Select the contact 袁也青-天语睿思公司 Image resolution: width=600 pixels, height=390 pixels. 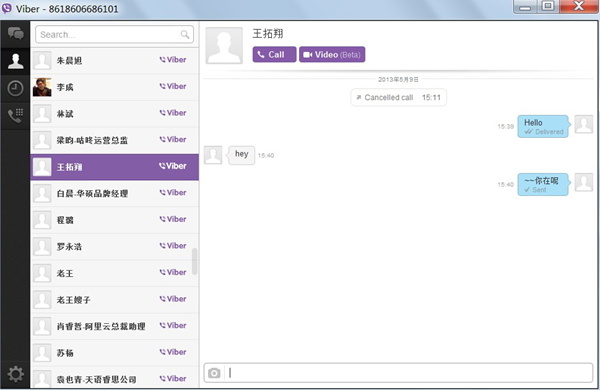pyautogui.click(x=114, y=377)
